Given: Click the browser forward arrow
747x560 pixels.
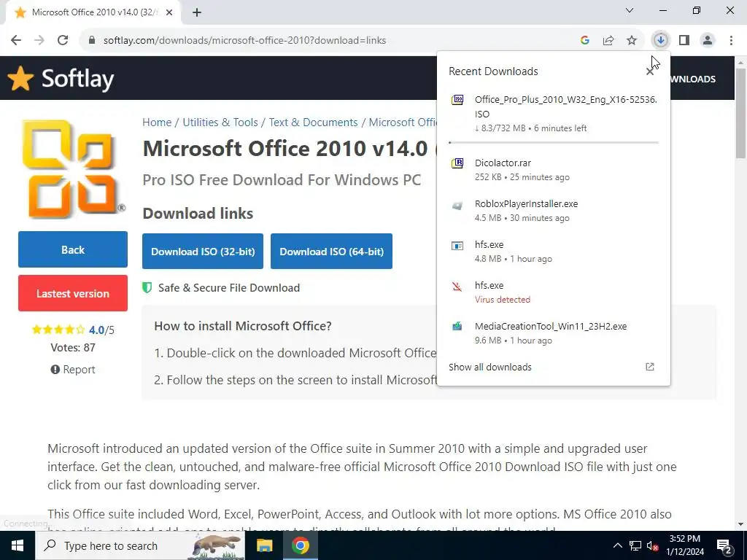Looking at the screenshot, I should (39, 41).
